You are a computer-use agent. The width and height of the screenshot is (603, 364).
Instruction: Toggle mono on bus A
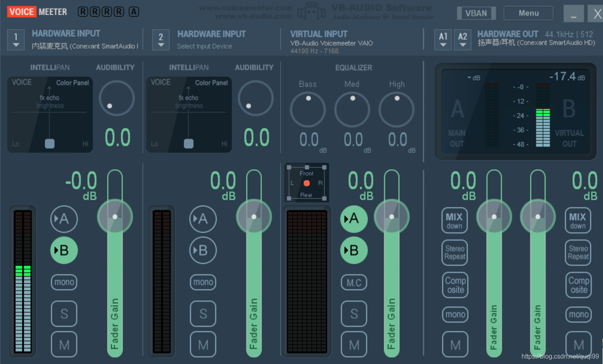(455, 315)
